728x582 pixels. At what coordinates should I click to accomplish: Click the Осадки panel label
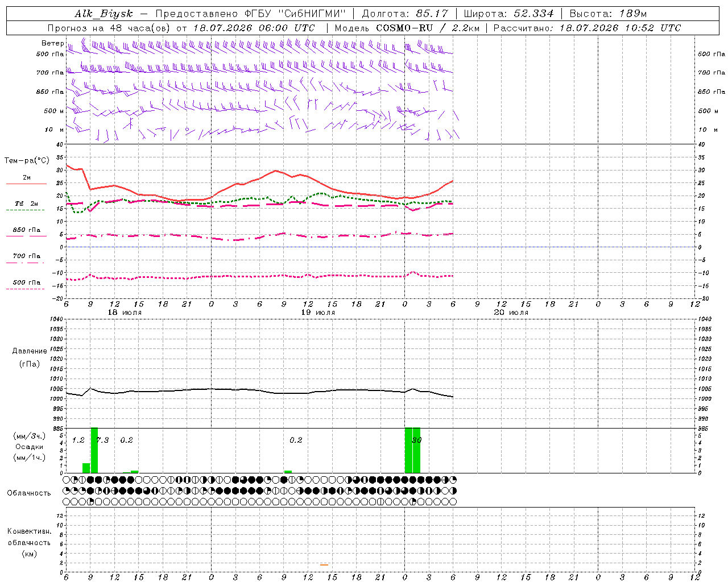point(30,447)
